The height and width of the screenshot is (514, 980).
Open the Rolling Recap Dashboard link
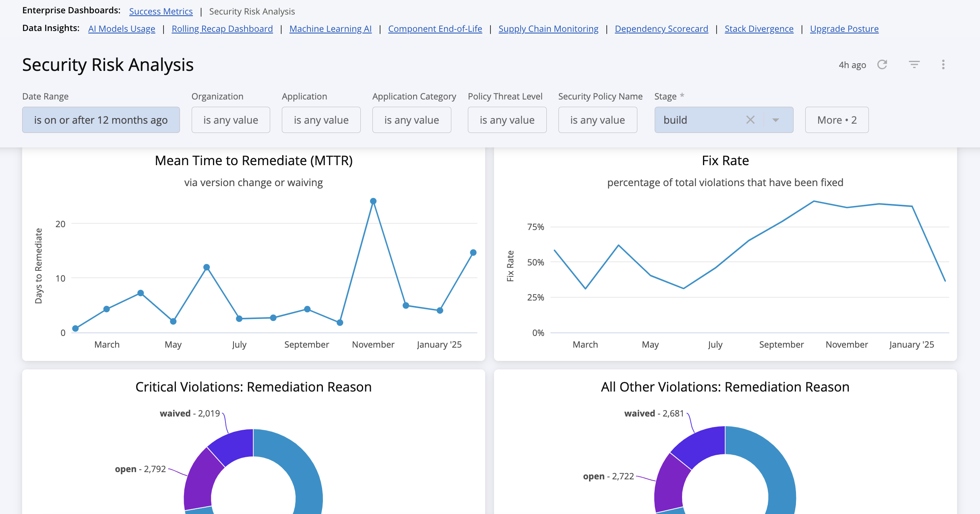(x=222, y=29)
